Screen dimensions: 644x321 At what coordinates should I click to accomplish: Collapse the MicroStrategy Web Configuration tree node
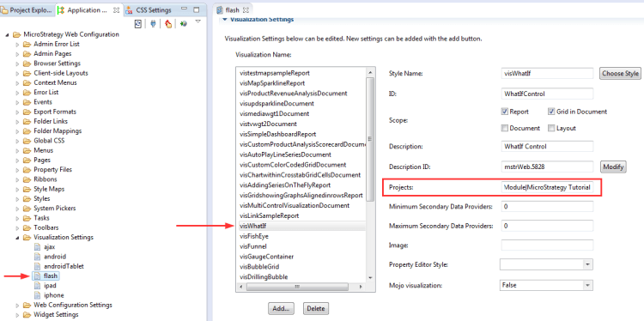pyautogui.click(x=8, y=35)
